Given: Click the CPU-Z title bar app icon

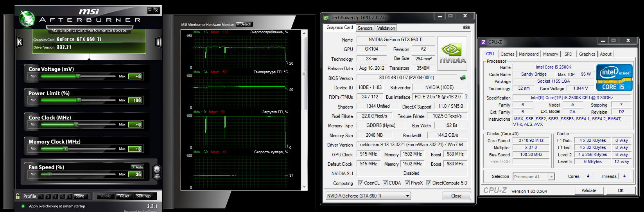Looking at the screenshot, I should 483,42.
